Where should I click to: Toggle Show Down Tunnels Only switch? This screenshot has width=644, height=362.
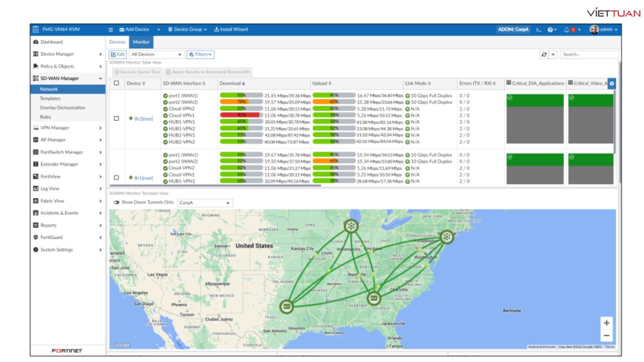coord(117,203)
